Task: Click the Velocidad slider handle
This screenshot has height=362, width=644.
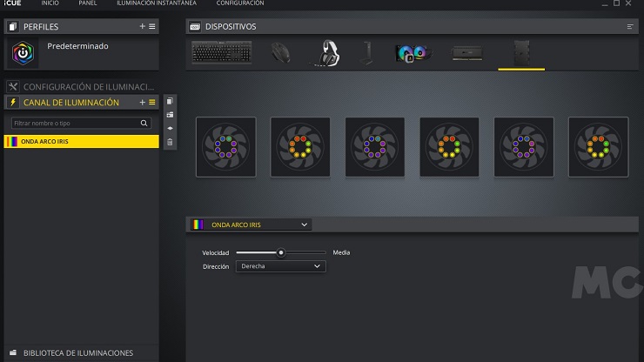Action: (281, 252)
